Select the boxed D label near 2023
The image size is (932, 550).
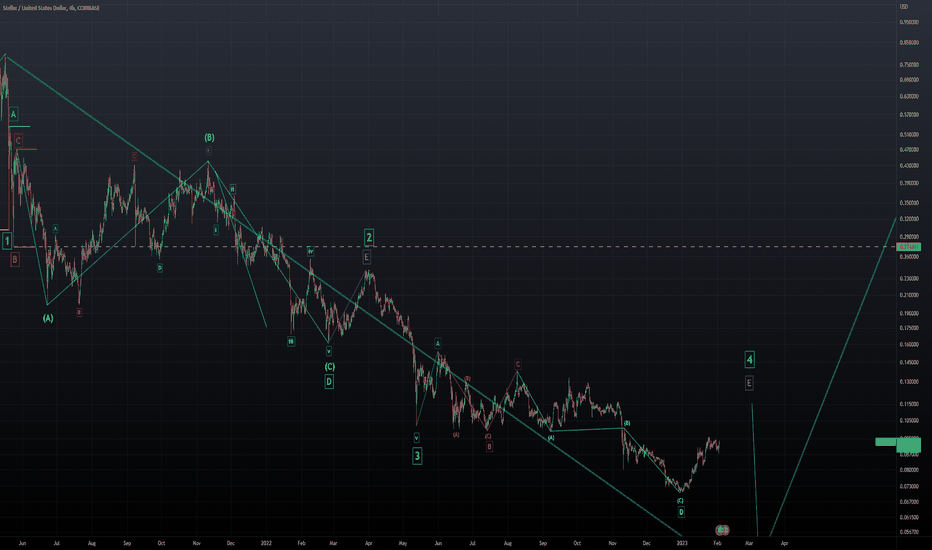click(x=681, y=512)
